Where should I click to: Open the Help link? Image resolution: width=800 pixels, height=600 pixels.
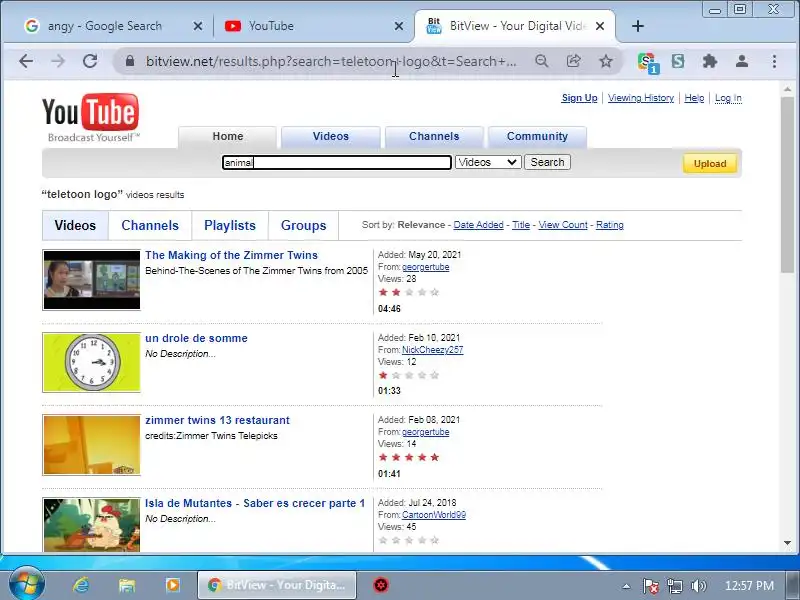[694, 98]
